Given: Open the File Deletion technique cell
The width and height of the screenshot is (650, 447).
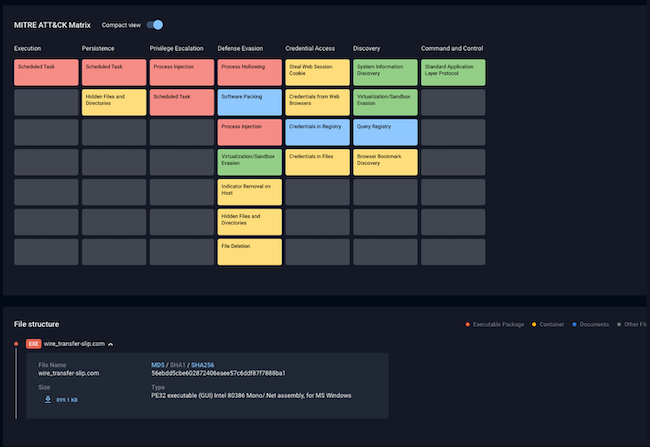Looking at the screenshot, I should 250,252.
